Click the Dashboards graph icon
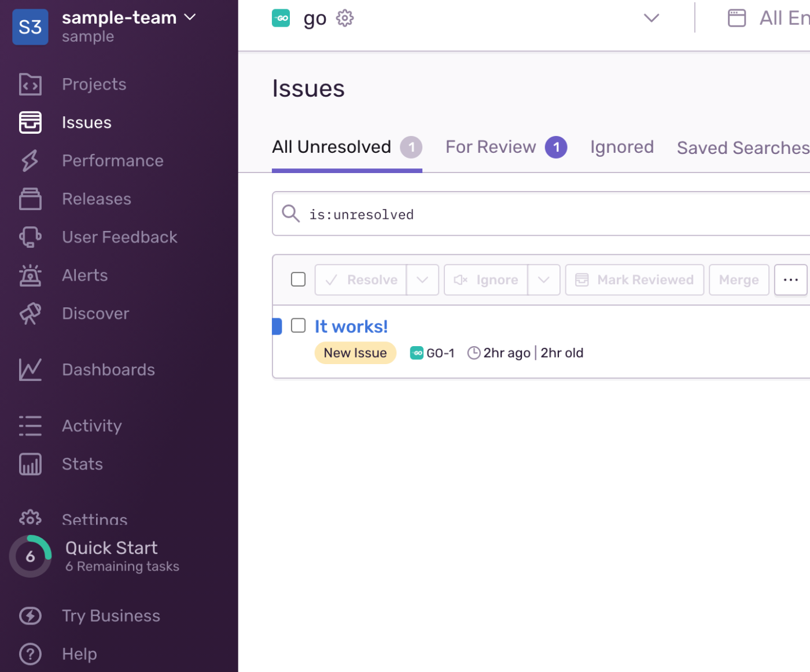This screenshot has width=810, height=672. pos(30,370)
